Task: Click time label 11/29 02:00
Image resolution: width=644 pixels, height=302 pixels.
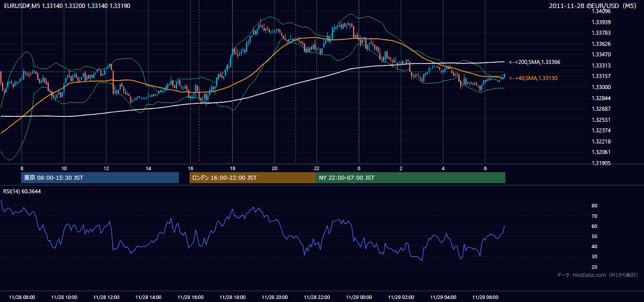Action: click(x=401, y=297)
